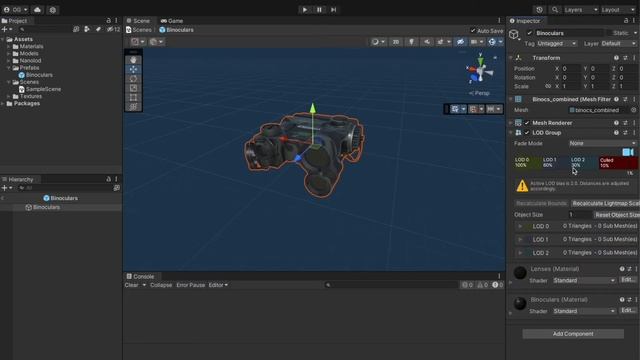Select the Project tab

pyautogui.click(x=15, y=20)
